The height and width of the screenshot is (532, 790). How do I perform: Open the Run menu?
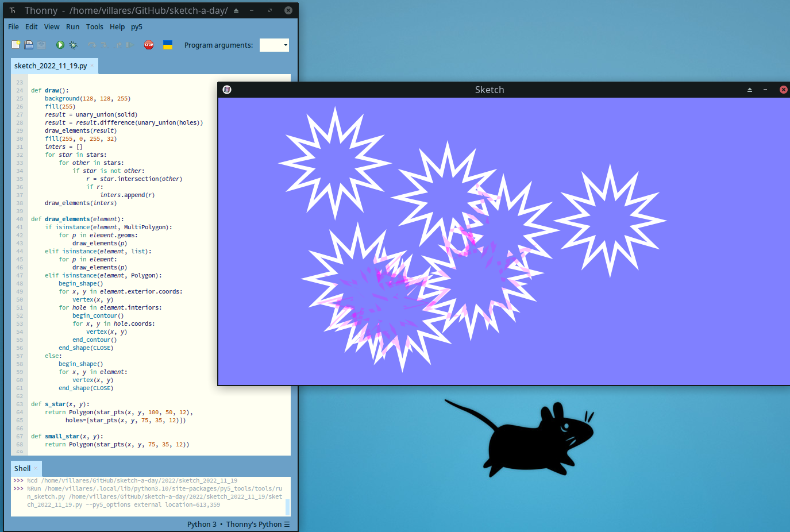pyautogui.click(x=72, y=27)
